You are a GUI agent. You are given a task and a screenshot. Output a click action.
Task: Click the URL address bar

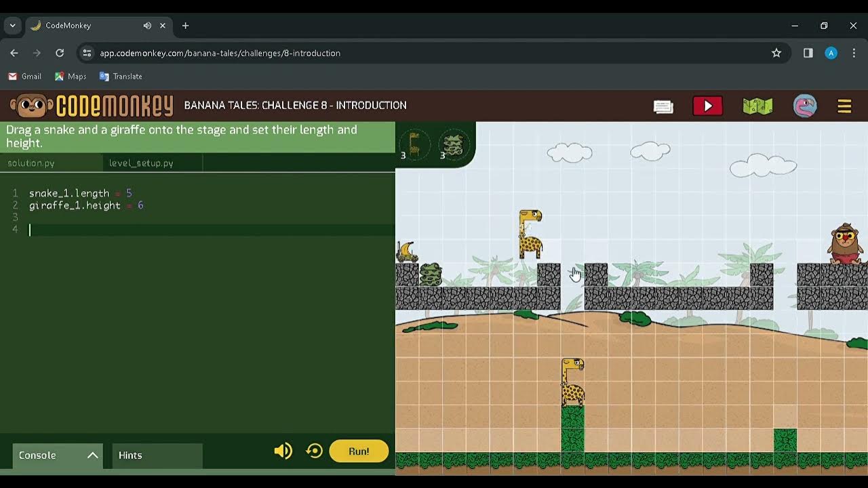(434, 53)
